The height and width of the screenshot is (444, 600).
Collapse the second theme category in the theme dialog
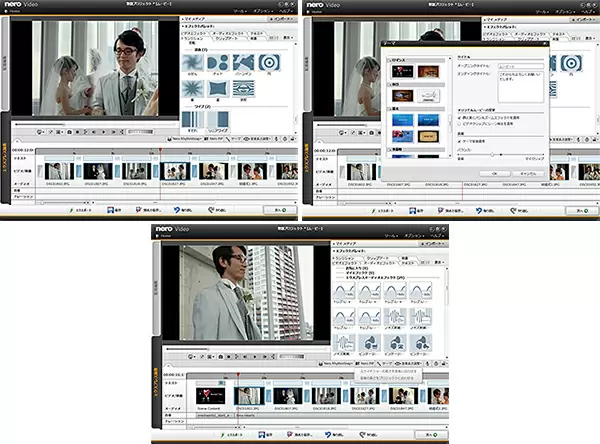[390, 85]
